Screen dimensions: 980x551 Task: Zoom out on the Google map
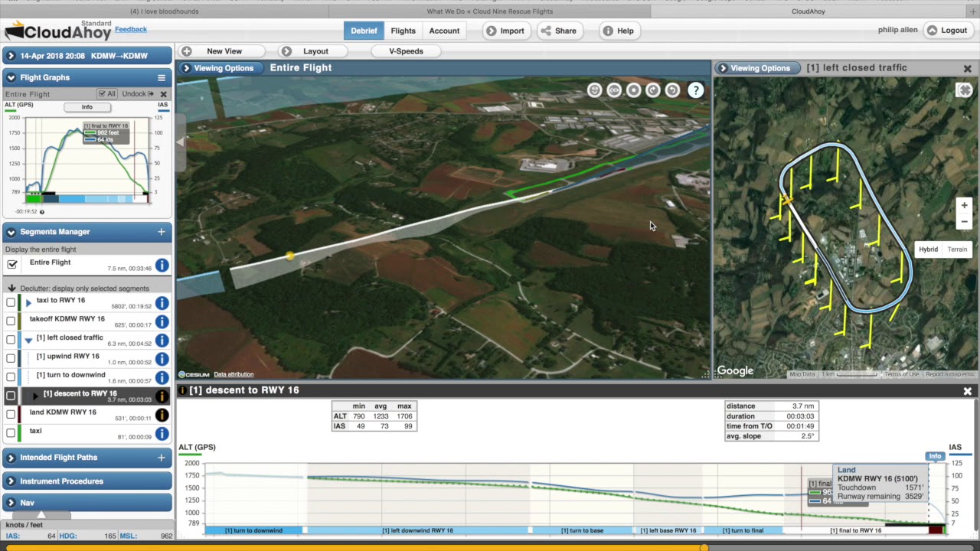(965, 222)
